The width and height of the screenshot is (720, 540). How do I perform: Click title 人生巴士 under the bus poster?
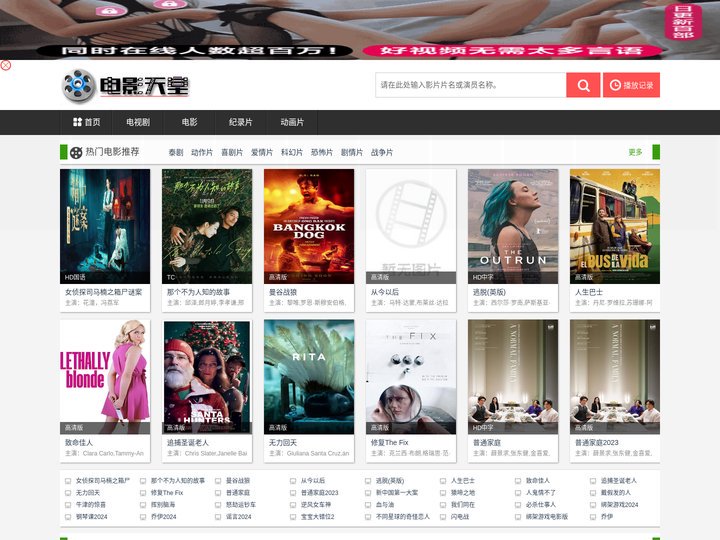pyautogui.click(x=589, y=292)
